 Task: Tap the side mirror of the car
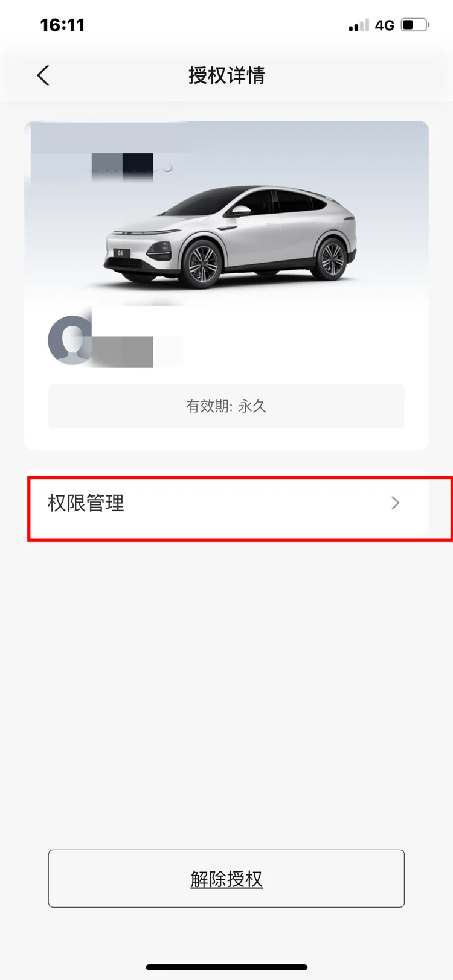pyautogui.click(x=240, y=211)
